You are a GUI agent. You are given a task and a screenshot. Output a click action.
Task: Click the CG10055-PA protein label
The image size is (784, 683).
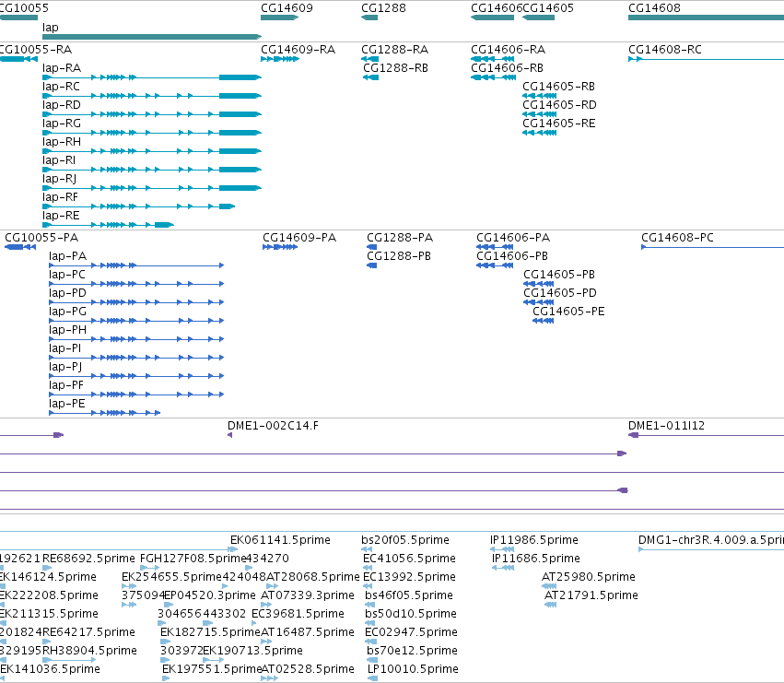tap(41, 238)
